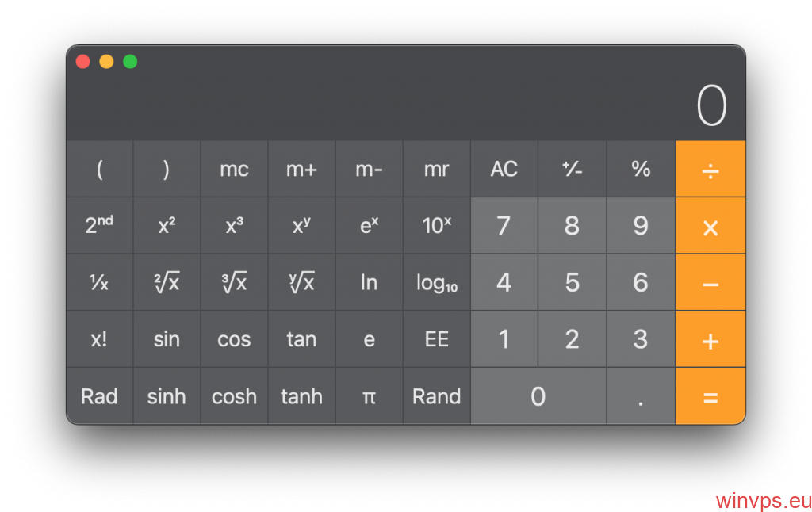Image resolution: width=812 pixels, height=512 pixels.
Task: Click the log10 function key
Action: click(x=437, y=283)
